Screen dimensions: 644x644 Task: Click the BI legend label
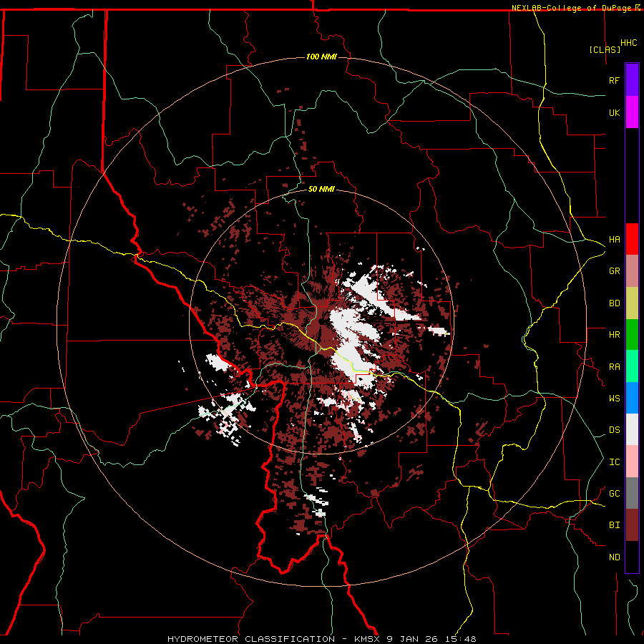[614, 525]
